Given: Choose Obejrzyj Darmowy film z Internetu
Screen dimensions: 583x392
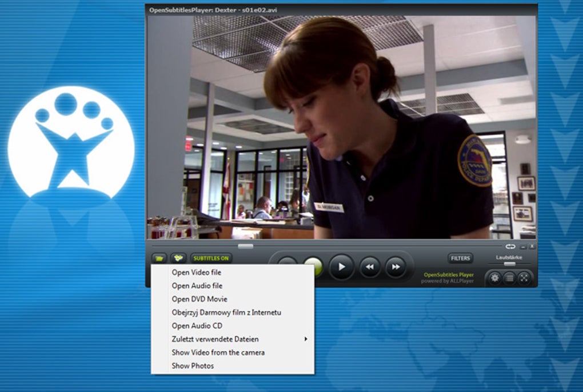Looking at the screenshot, I should (233, 313).
